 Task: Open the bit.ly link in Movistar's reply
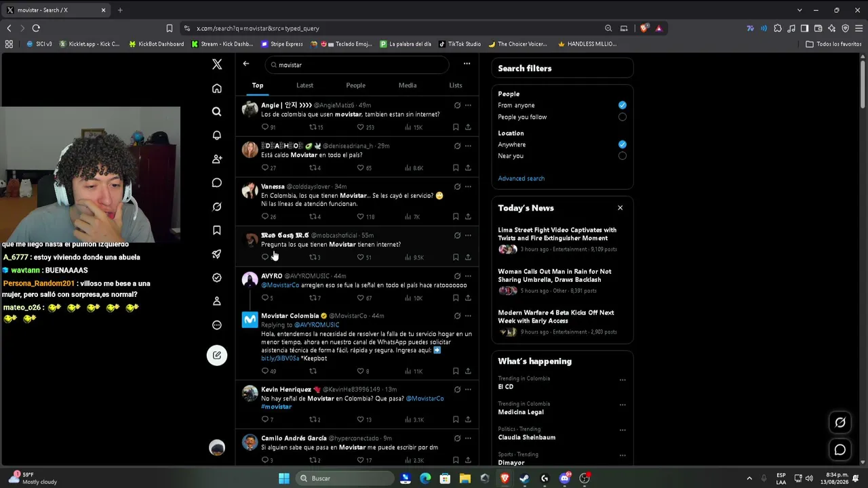click(x=280, y=359)
